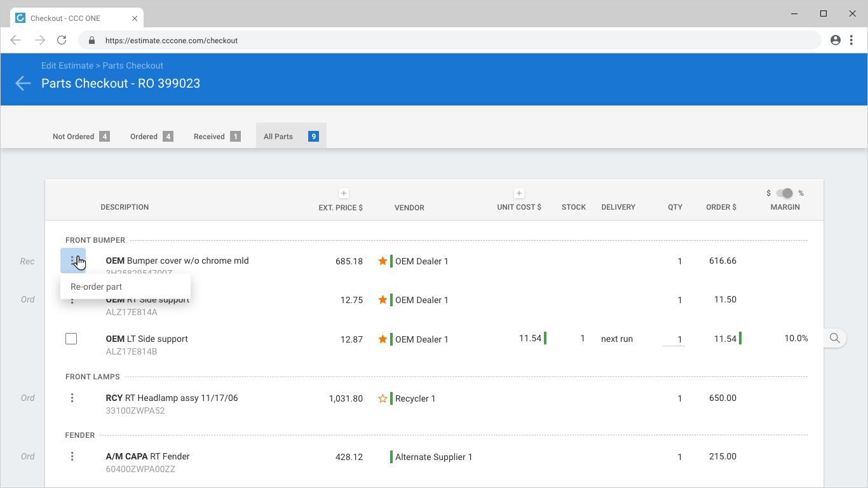868x488 pixels.
Task: Click the QTY column header
Action: [675, 207]
